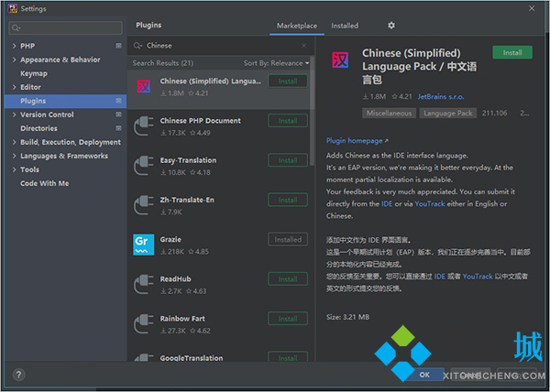550x392 pixels.
Task: Click the green Install button in details
Action: point(512,52)
